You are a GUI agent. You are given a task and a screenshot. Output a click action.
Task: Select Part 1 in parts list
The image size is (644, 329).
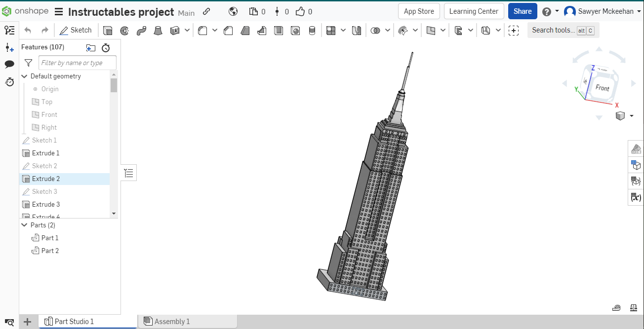tap(50, 238)
